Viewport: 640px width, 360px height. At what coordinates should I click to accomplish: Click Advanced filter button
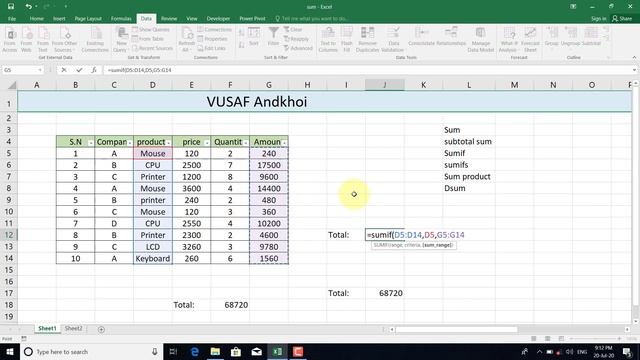click(x=298, y=48)
